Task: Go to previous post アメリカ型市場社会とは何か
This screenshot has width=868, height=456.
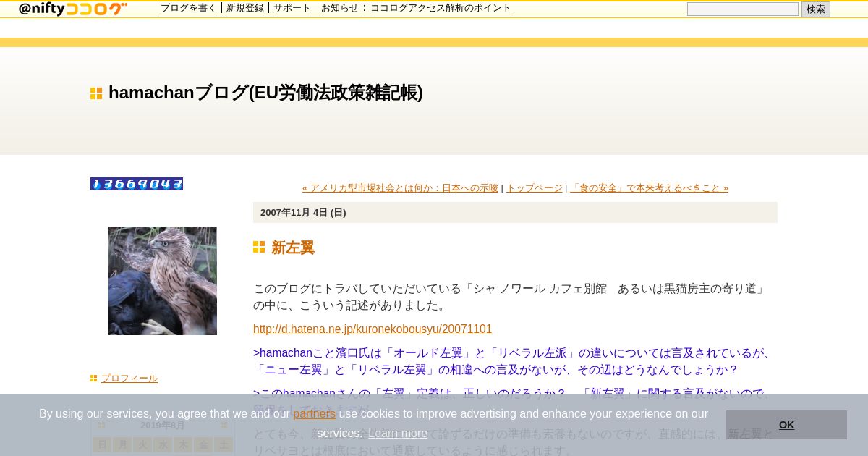Action: (x=400, y=188)
